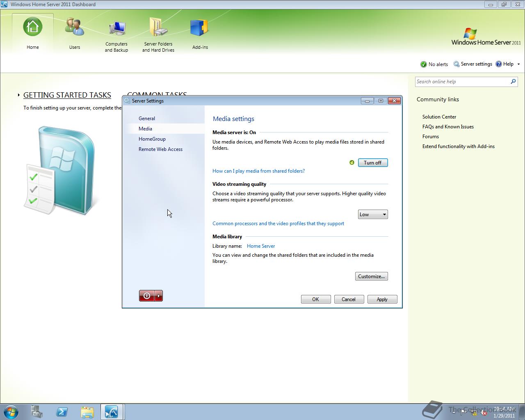Viewport: 525px width, 420px height.
Task: Collapse the Getting Started Tasks arrow
Action: pyautogui.click(x=19, y=95)
